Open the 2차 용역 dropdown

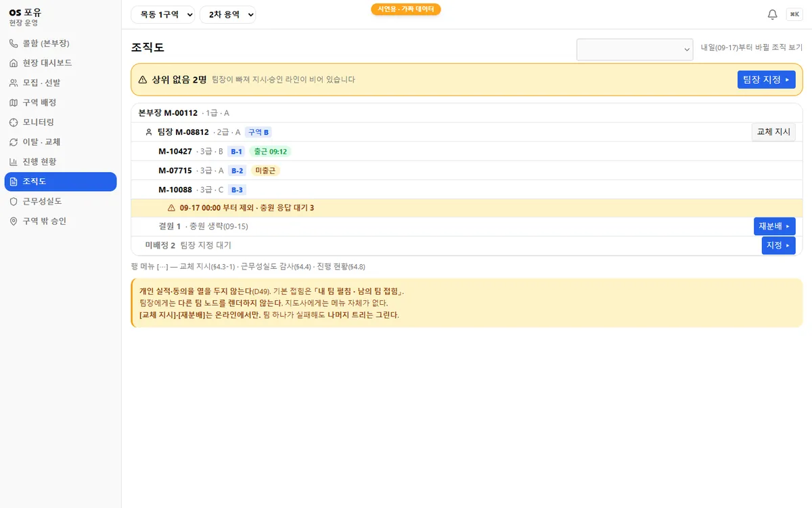tap(227, 14)
